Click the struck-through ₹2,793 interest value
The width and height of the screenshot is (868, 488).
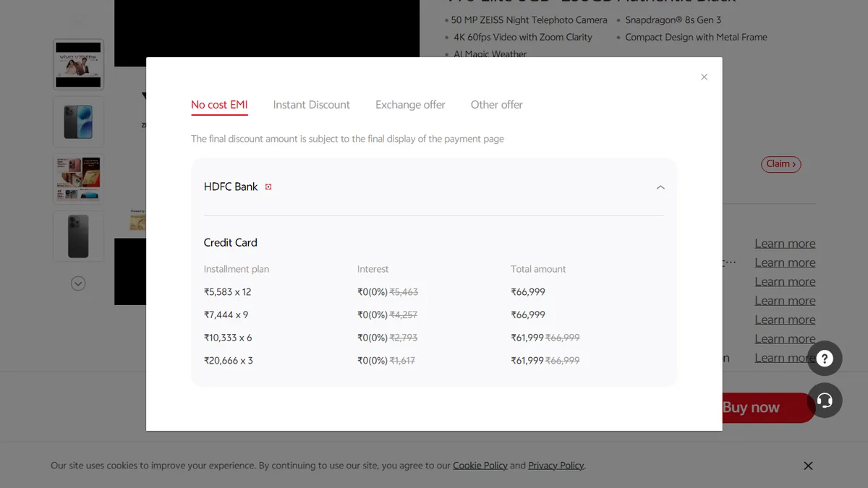pos(403,338)
